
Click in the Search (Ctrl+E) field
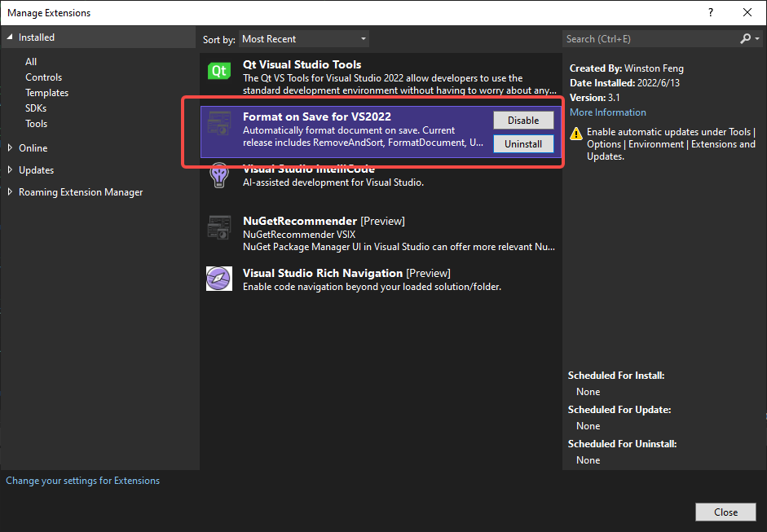coord(650,38)
